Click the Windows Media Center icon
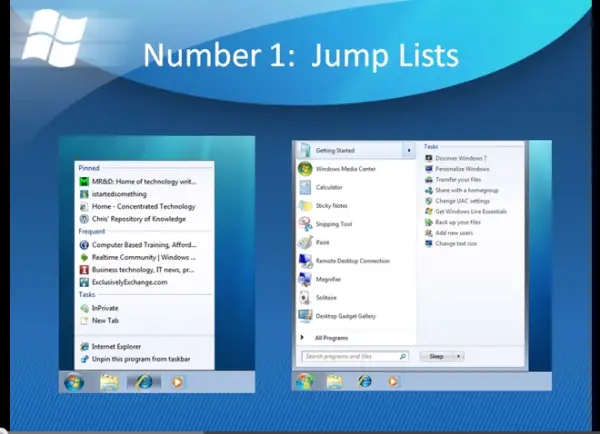Viewport: 600px width, 434px height. pyautogui.click(x=305, y=169)
